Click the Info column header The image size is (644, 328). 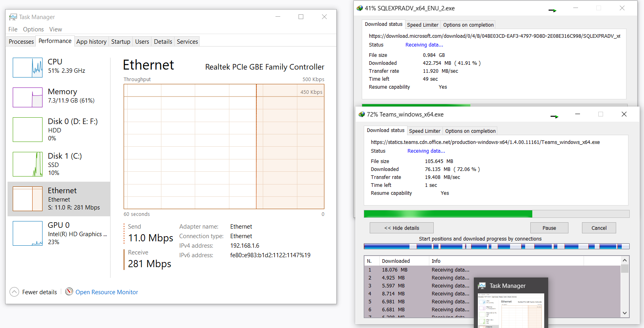(x=506, y=261)
